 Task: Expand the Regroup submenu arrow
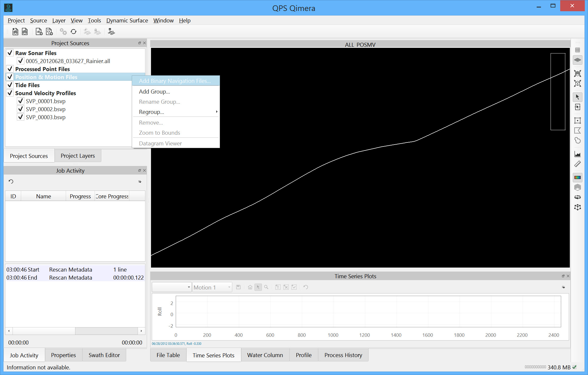pos(216,112)
